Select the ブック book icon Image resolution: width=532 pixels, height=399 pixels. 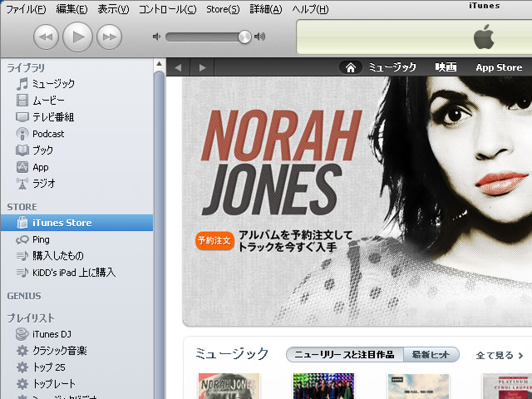pos(22,150)
